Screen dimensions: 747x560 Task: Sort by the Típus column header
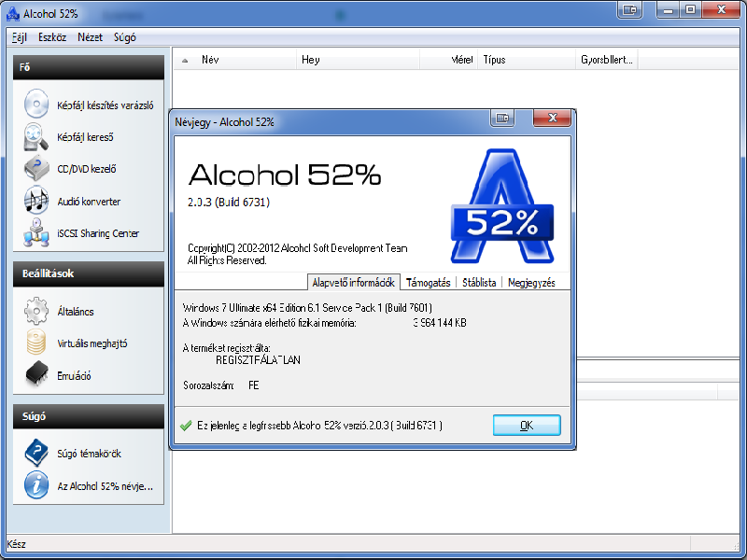tap(527, 60)
